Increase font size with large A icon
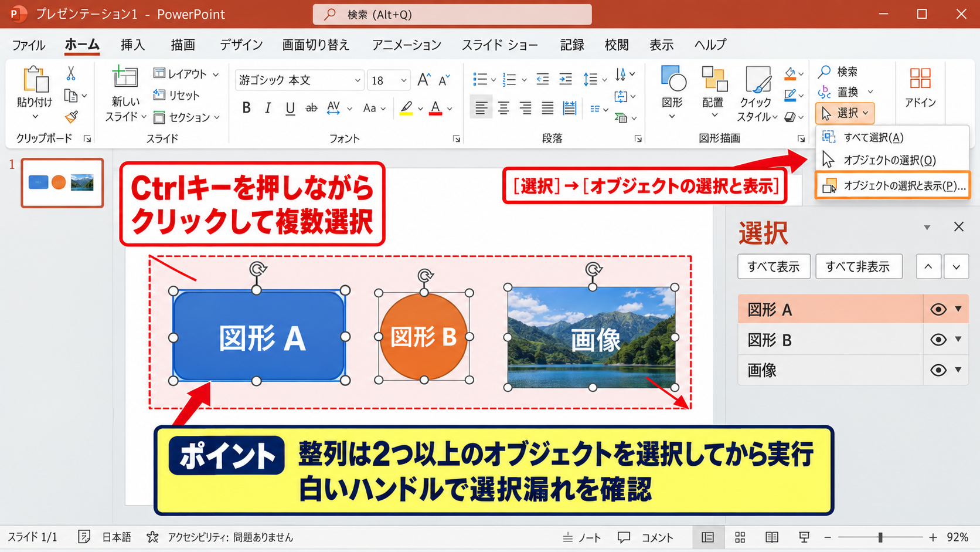 [x=424, y=80]
